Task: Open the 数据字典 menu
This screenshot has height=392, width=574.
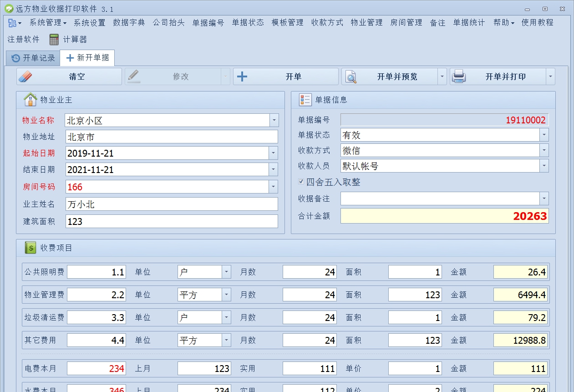Action: pyautogui.click(x=130, y=22)
